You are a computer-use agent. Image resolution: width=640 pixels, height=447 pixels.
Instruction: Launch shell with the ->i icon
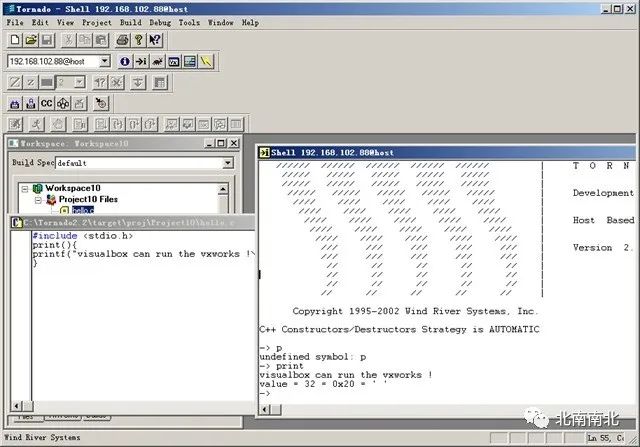click(141, 62)
